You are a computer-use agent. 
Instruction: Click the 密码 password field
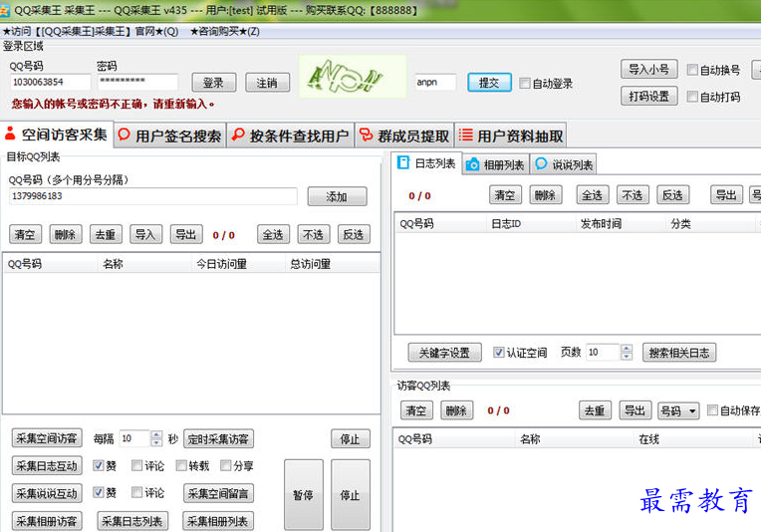tap(137, 82)
